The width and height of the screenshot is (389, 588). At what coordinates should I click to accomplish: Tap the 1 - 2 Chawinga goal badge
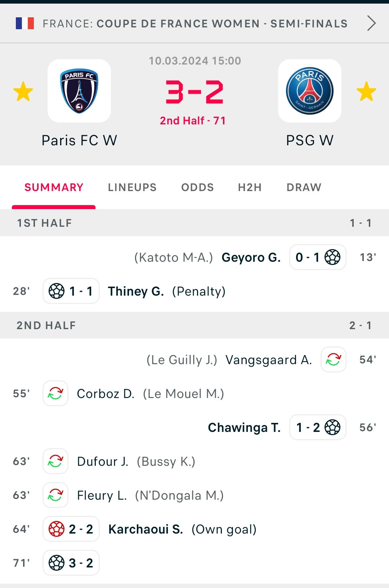pos(318,427)
